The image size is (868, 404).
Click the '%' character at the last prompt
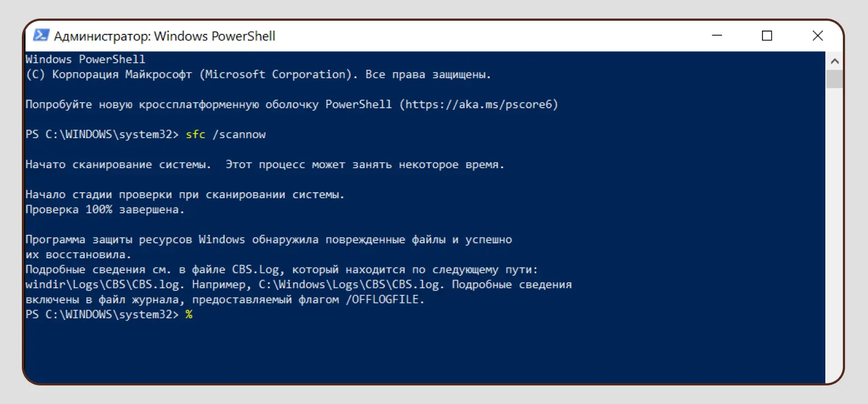[189, 314]
